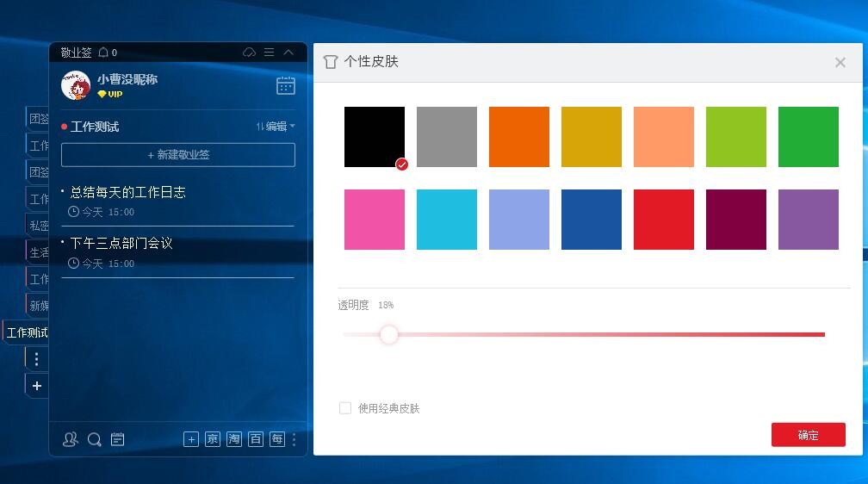This screenshot has width=868, height=484.
Task: Open the hamburger menu in 敬业签 header
Action: [x=269, y=53]
